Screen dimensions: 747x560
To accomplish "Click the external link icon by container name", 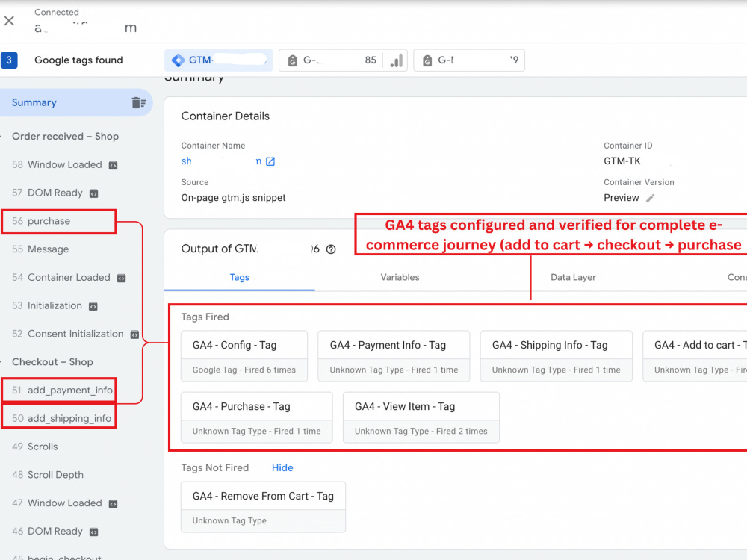I will coord(270,161).
